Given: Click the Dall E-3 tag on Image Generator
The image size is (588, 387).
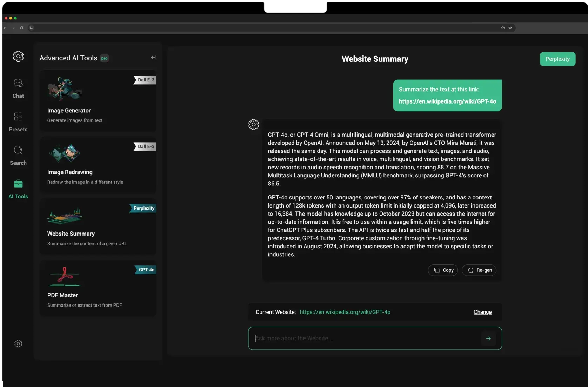Looking at the screenshot, I should pos(145,80).
